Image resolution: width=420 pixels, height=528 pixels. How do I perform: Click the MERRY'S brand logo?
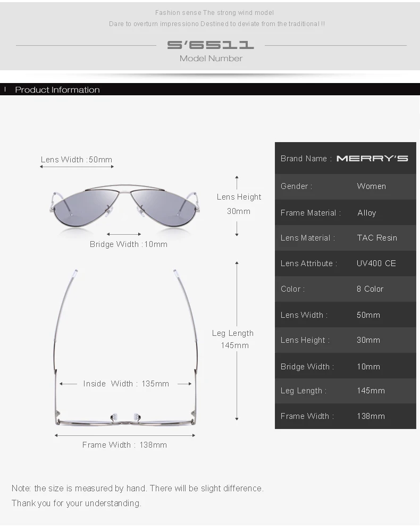tap(372, 158)
